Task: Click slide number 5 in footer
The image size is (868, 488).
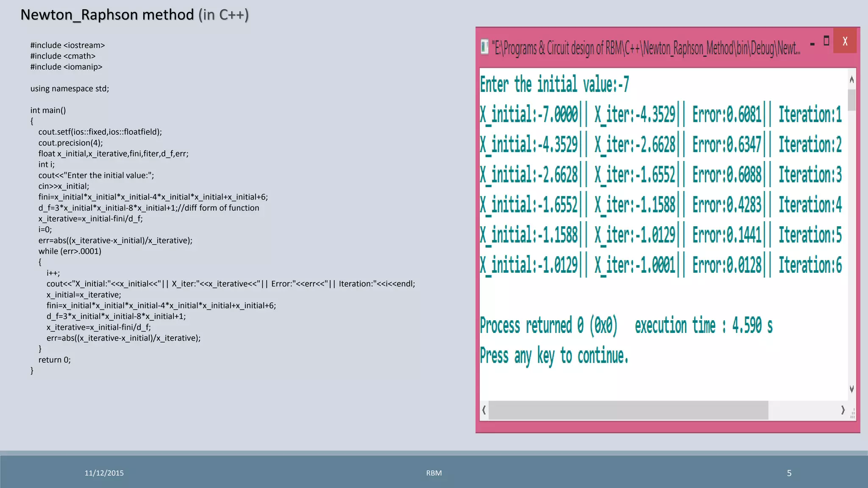Action: (789, 473)
